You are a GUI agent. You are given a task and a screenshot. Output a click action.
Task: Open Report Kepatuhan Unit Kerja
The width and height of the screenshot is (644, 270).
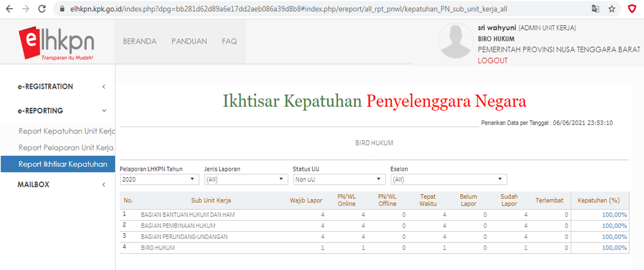point(65,131)
